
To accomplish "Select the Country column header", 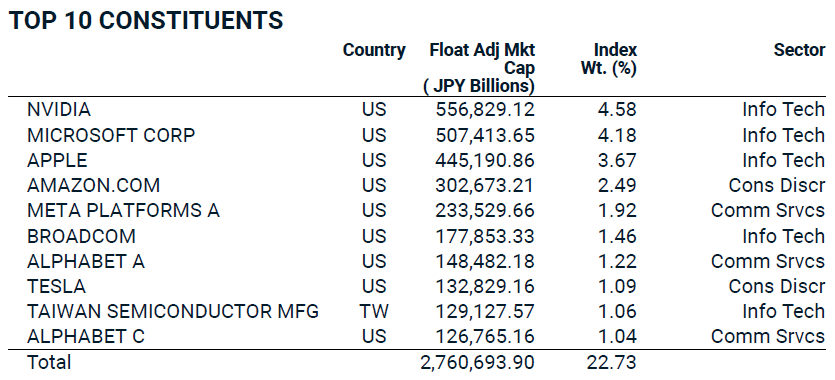I will coord(374,51).
